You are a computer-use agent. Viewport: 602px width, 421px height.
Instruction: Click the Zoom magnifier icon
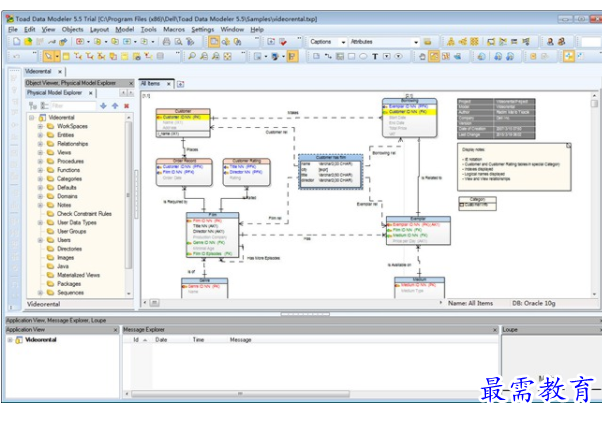[192, 56]
